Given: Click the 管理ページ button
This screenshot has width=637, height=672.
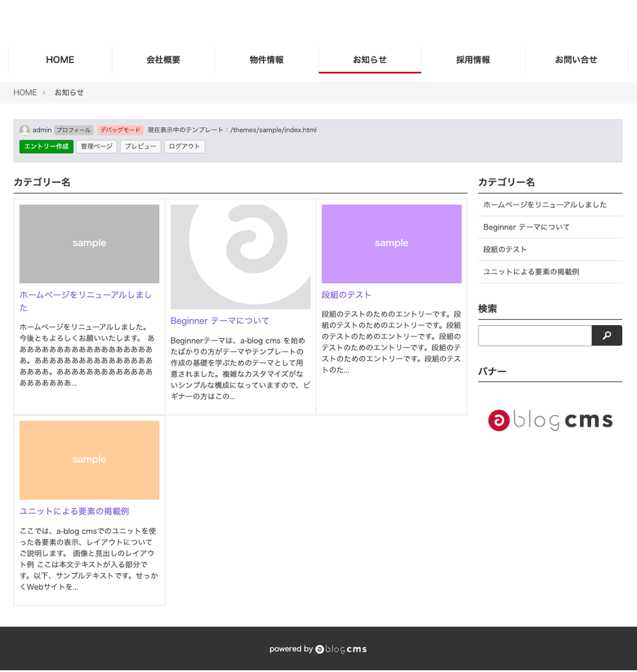Looking at the screenshot, I should coord(96,146).
